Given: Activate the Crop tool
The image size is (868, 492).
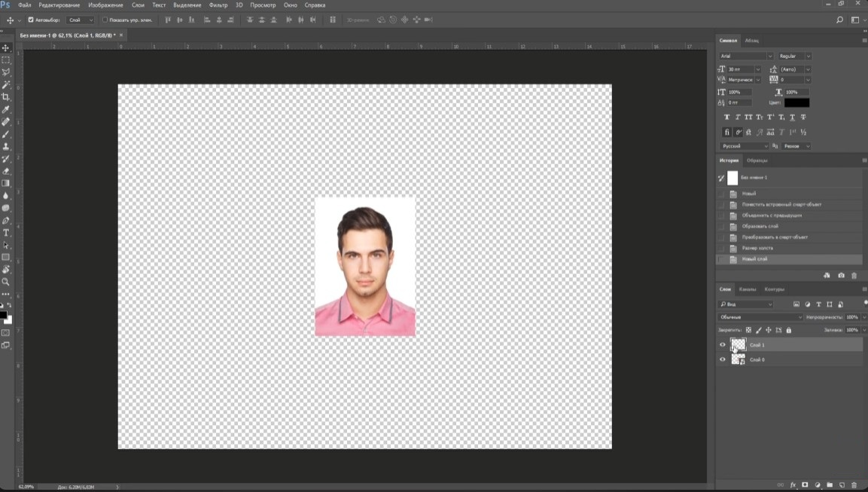Looking at the screenshot, I should [x=6, y=97].
